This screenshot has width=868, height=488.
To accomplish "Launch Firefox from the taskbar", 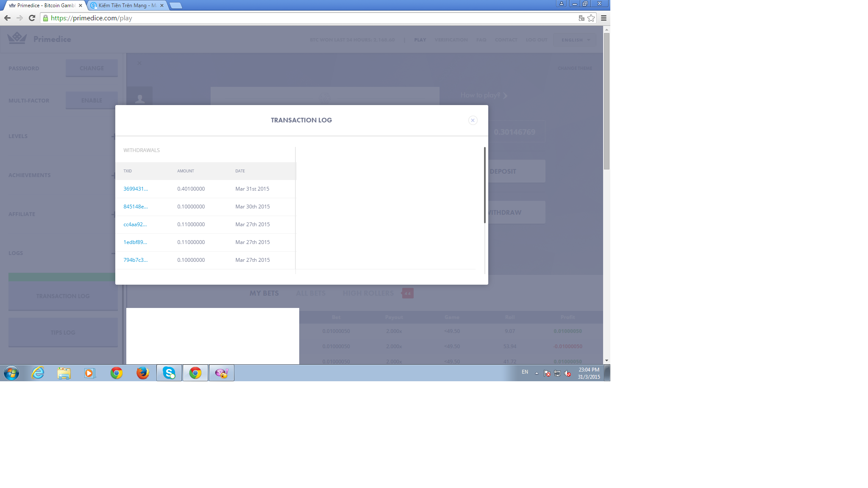I will pyautogui.click(x=142, y=373).
